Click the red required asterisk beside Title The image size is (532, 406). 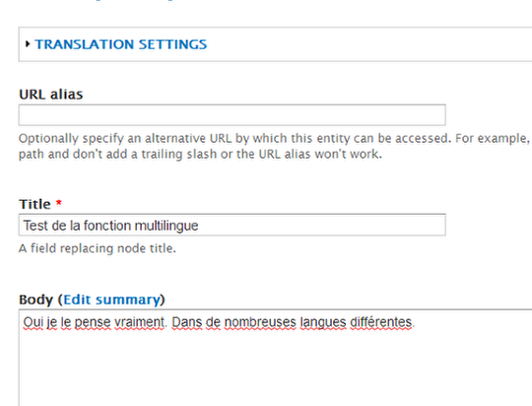point(59,203)
